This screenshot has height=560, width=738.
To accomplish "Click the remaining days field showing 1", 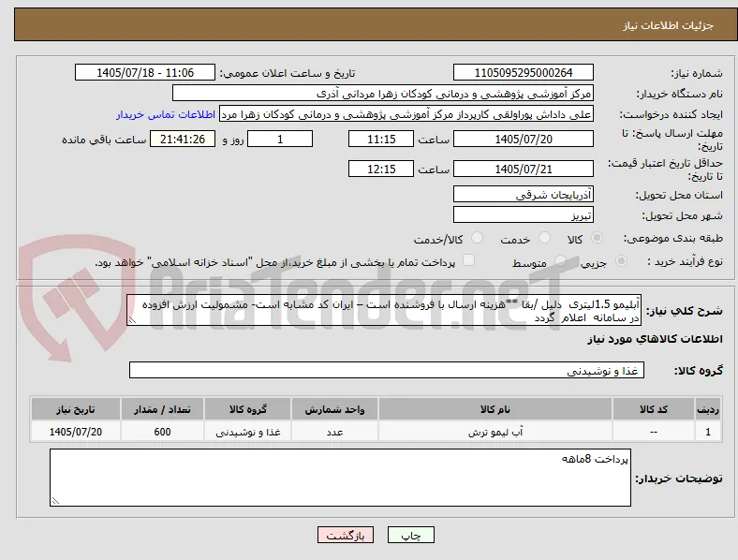I will pos(280,139).
